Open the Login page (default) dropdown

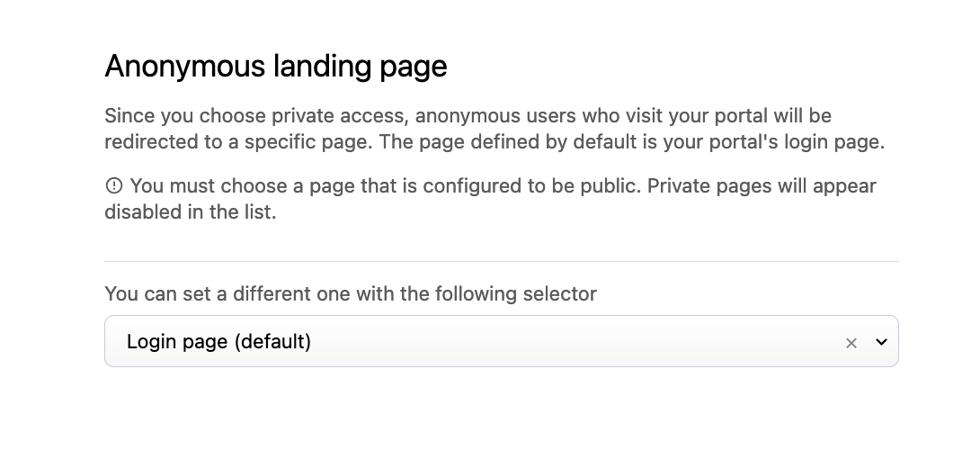click(501, 342)
